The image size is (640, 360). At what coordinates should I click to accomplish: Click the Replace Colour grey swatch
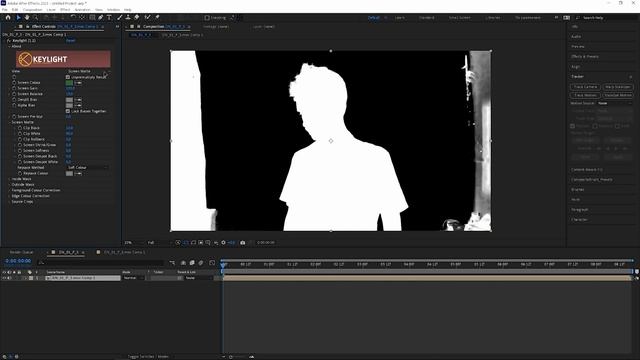click(x=69, y=173)
